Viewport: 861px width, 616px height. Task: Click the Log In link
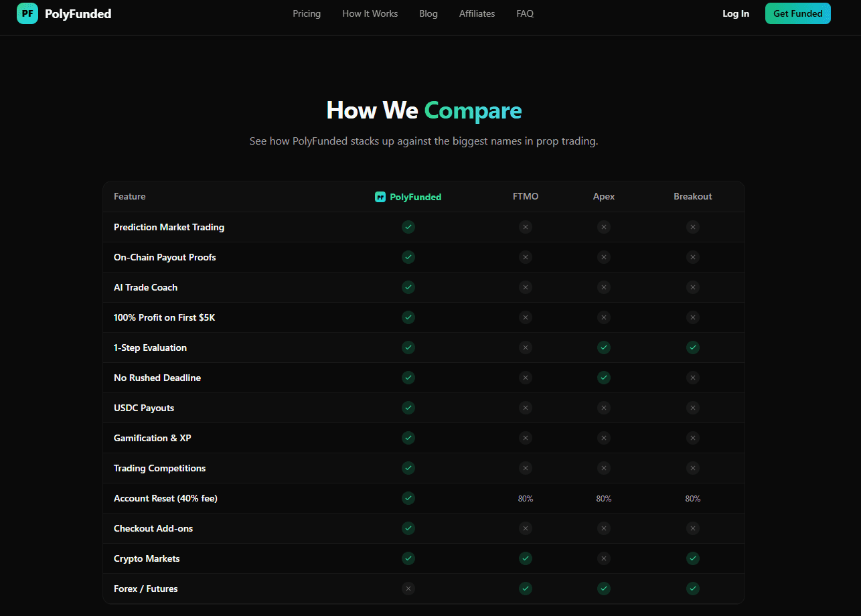(x=736, y=13)
